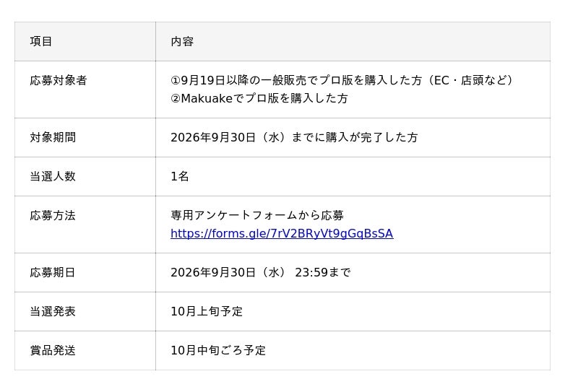Click the 項目 header cell
Viewport: 578px width, 392px height.
[x=85, y=41]
